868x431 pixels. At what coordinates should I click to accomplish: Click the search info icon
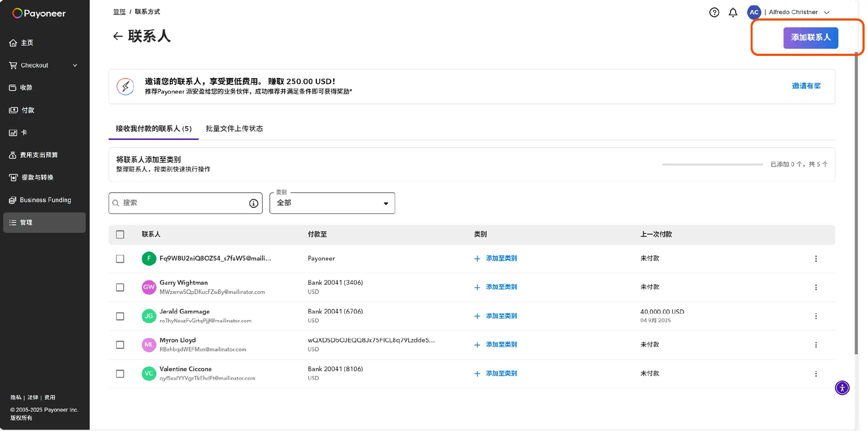tap(254, 204)
